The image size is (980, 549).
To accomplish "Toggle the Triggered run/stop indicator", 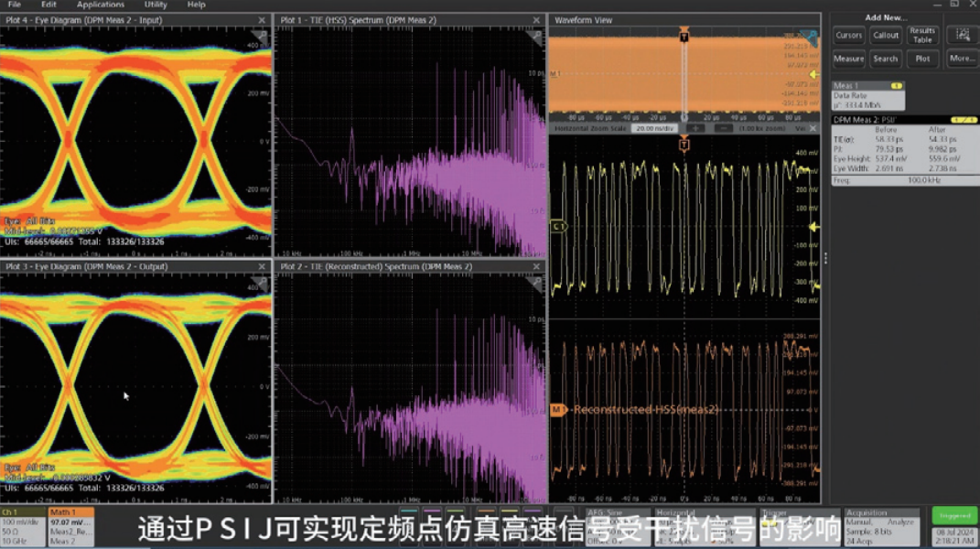I will 954,516.
